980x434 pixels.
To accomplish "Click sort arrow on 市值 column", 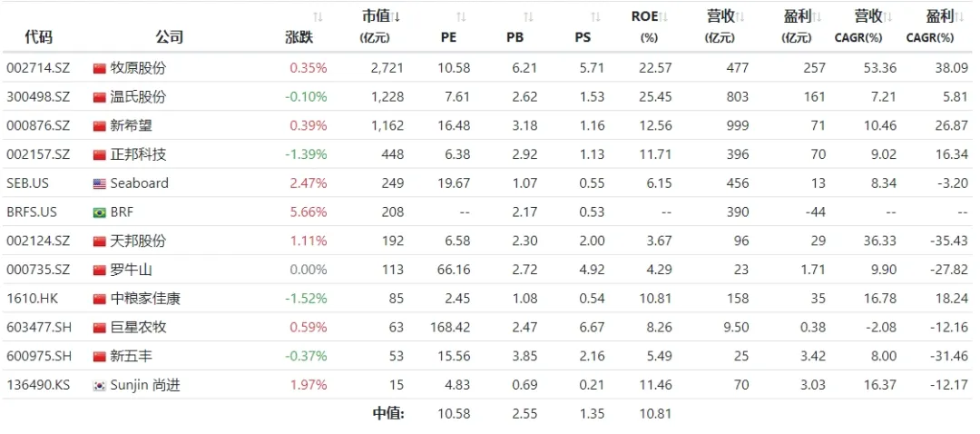I will (397, 16).
